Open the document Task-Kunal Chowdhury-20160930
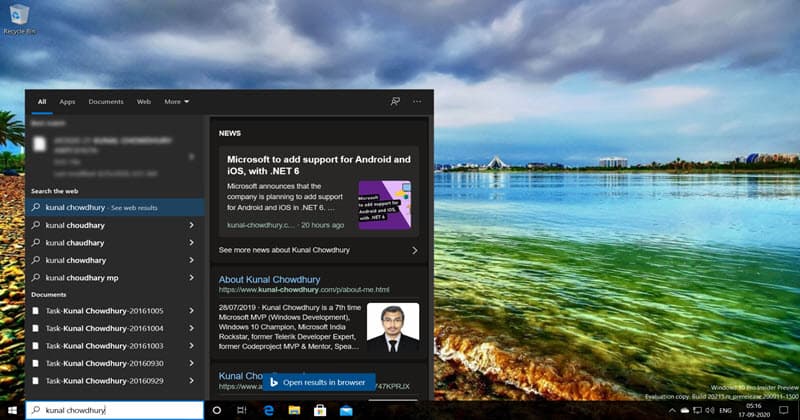This screenshot has width=800, height=420. tap(105, 363)
